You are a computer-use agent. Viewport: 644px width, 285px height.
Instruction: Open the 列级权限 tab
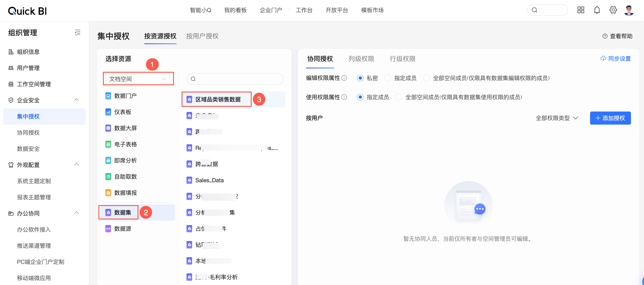click(361, 59)
